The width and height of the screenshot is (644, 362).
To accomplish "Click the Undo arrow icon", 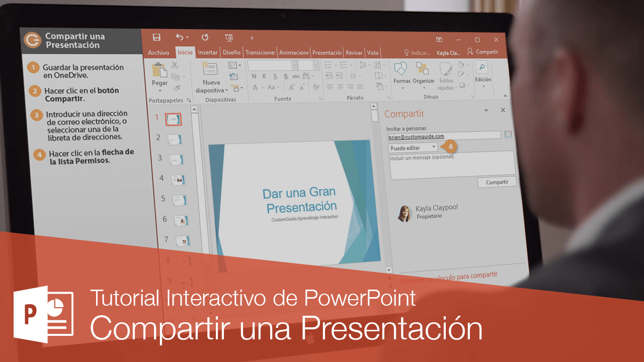I will click(180, 37).
